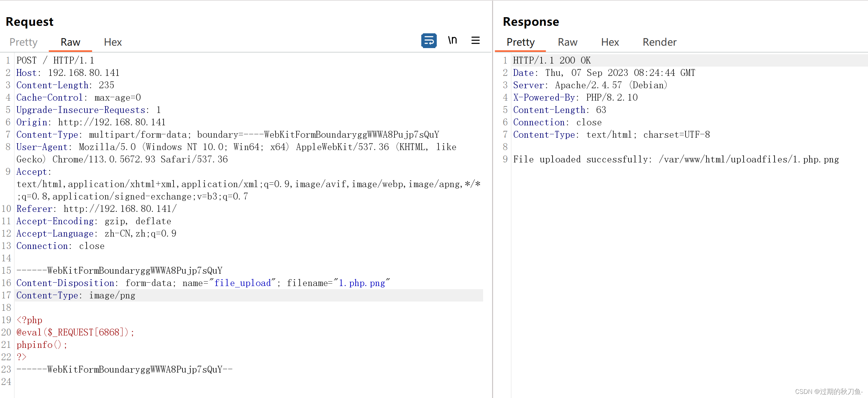Click the Content-Type: image/png line

tap(76, 295)
